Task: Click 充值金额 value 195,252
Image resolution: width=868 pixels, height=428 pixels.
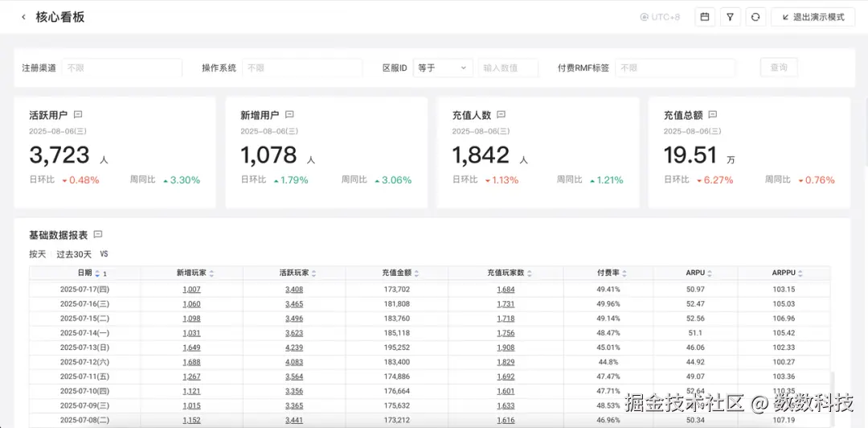Action: [396, 348]
